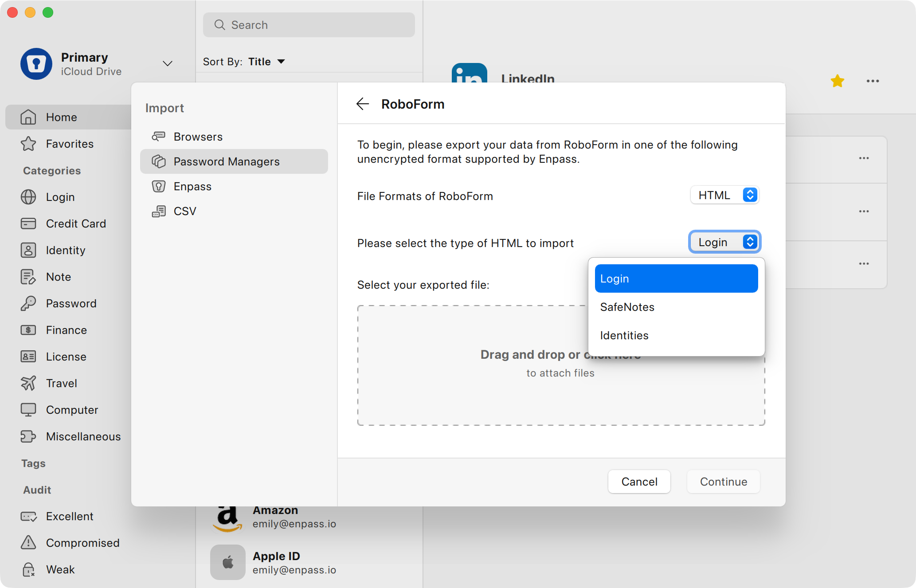
Task: Toggle the LinkedIn favorite star
Action: point(838,81)
